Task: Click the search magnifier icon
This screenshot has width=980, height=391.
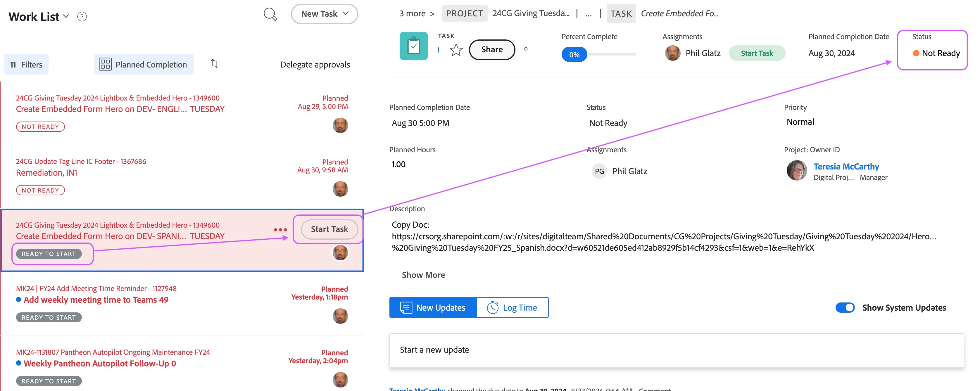Action: (270, 14)
